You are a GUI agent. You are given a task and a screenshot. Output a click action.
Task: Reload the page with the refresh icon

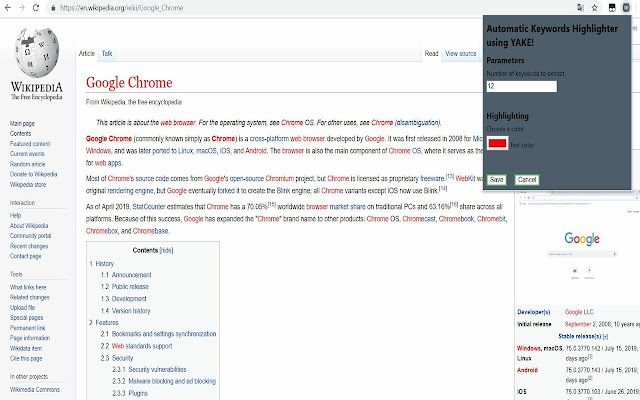click(36, 8)
